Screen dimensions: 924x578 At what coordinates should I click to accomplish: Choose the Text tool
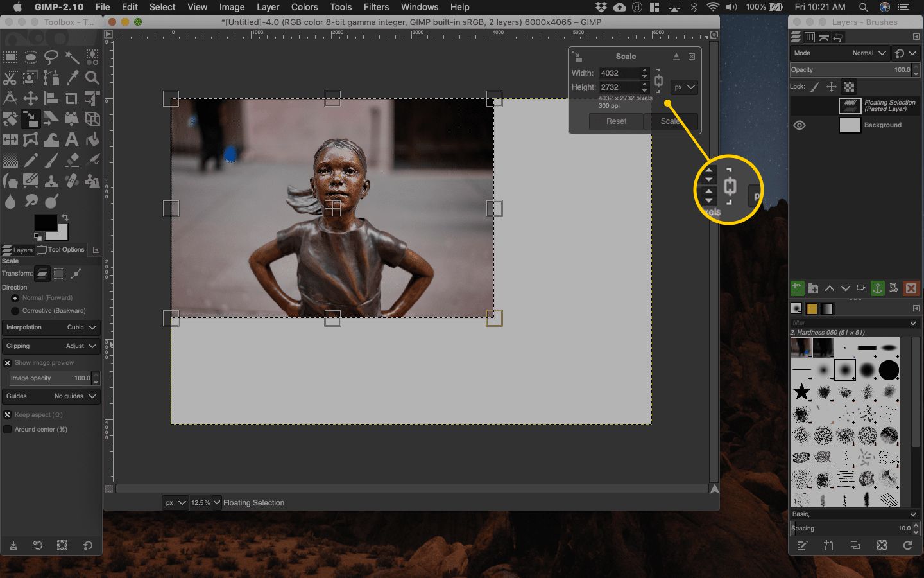[72, 139]
